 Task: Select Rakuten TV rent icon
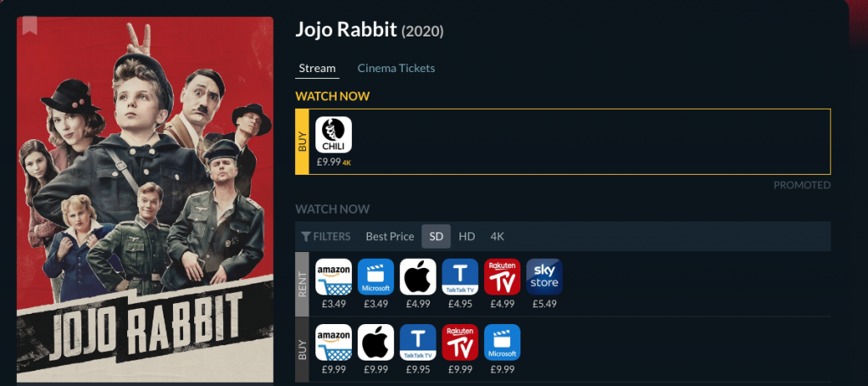(x=502, y=277)
